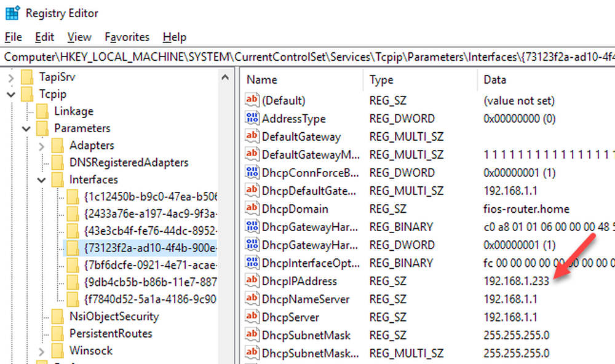Click the DhcpSubnetMask... multi-string icon
This screenshot has width=615, height=364.
(x=252, y=353)
